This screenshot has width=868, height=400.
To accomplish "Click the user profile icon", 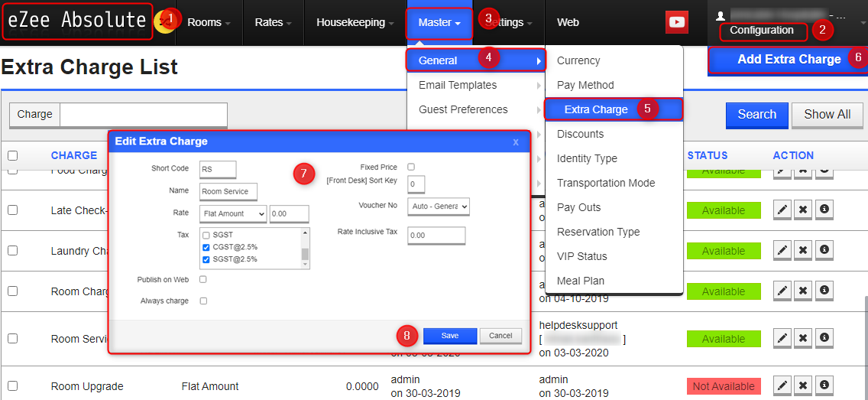I will [x=721, y=15].
